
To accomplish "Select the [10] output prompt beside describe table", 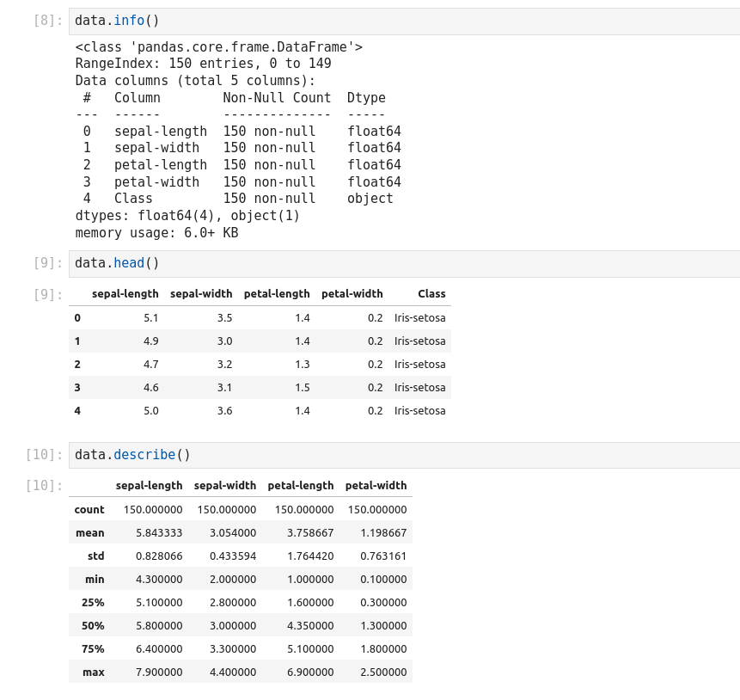I will pos(44,486).
